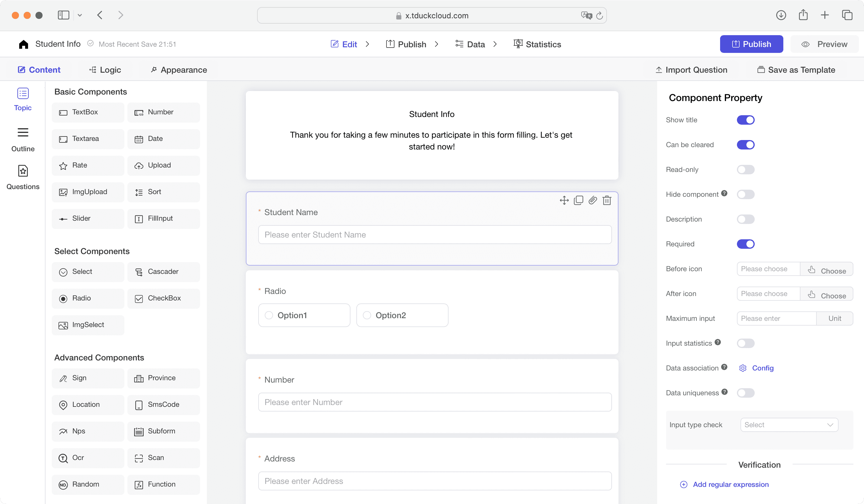This screenshot has width=864, height=504.
Task: Enable the Input statistics switch
Action: point(746,343)
